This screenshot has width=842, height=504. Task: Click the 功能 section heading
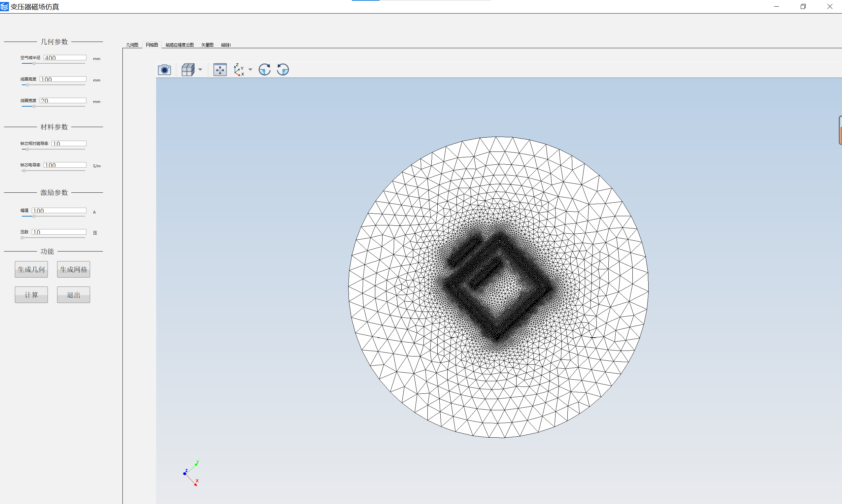click(47, 251)
